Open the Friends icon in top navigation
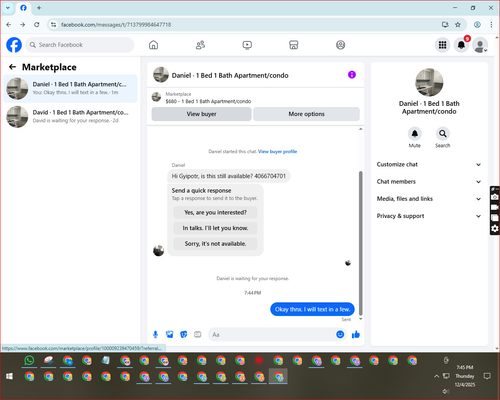500x400 pixels. 200,45
